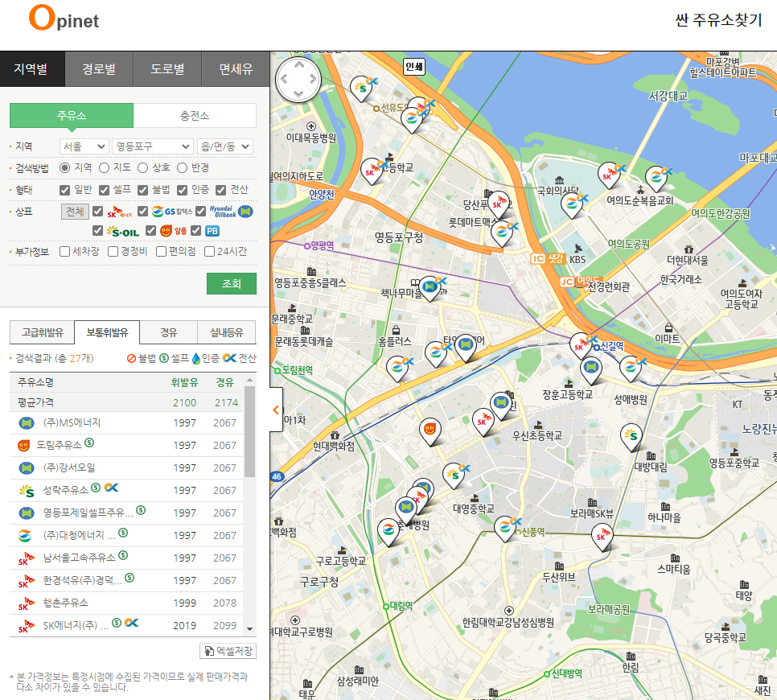Uncheck the S-OIL brand checkbox
Image resolution: width=777 pixels, height=700 pixels.
pos(97,231)
